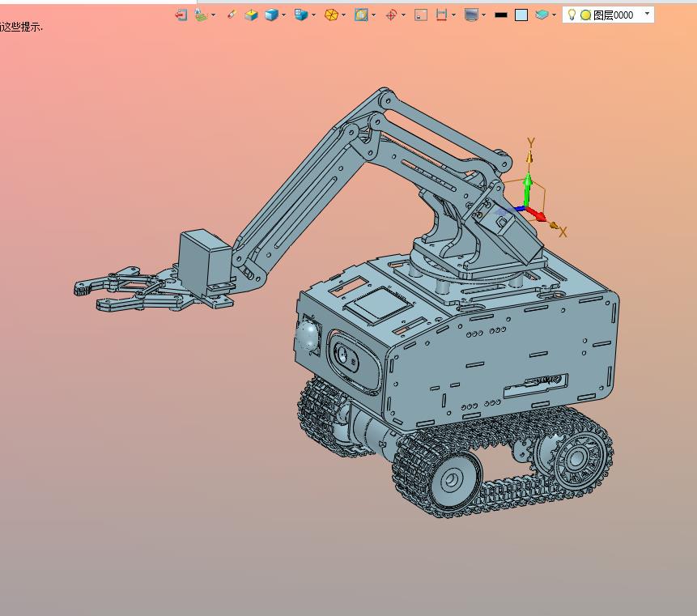Viewport: 697px width, 616px height.
Task: Click the yellow circle layer color indicator
Action: [x=586, y=15]
